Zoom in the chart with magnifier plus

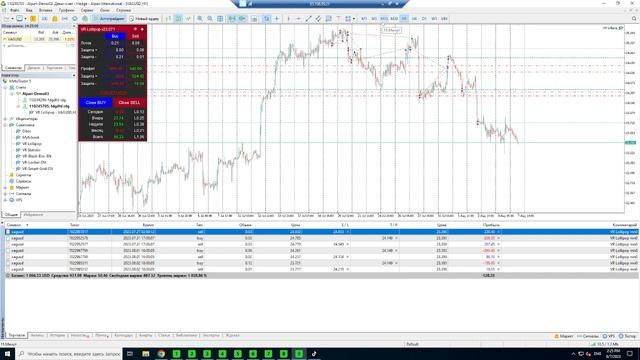tap(200, 18)
